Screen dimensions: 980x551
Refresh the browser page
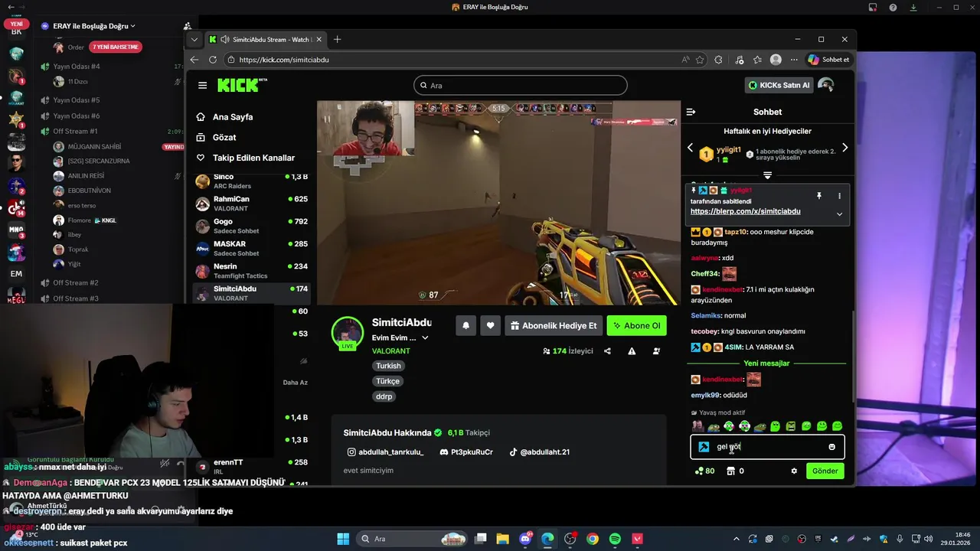pos(212,60)
